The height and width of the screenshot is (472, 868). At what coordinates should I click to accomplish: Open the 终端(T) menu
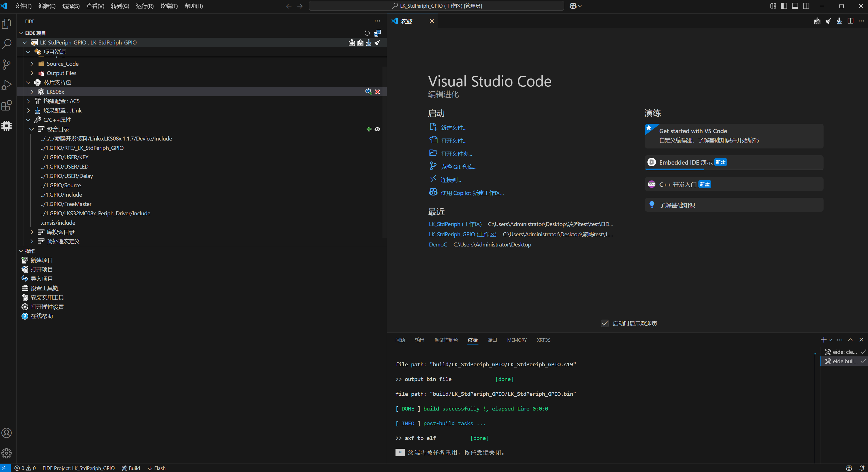coord(169,6)
